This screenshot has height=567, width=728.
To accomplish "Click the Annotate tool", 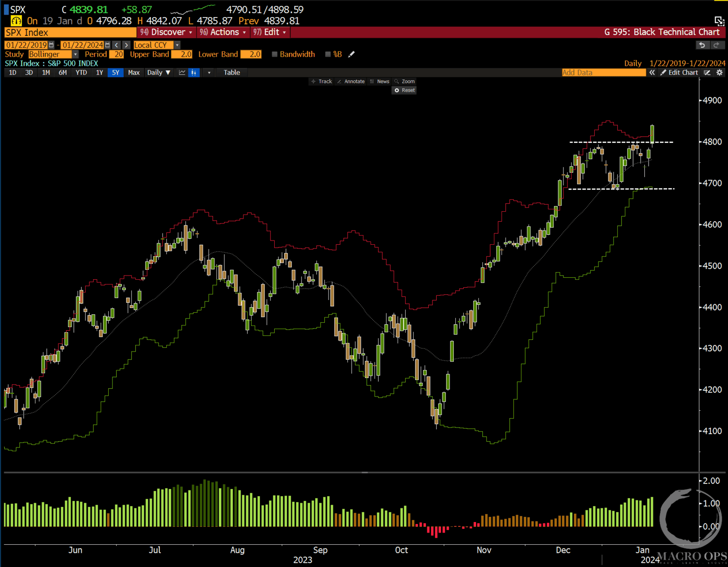I will click(x=351, y=81).
